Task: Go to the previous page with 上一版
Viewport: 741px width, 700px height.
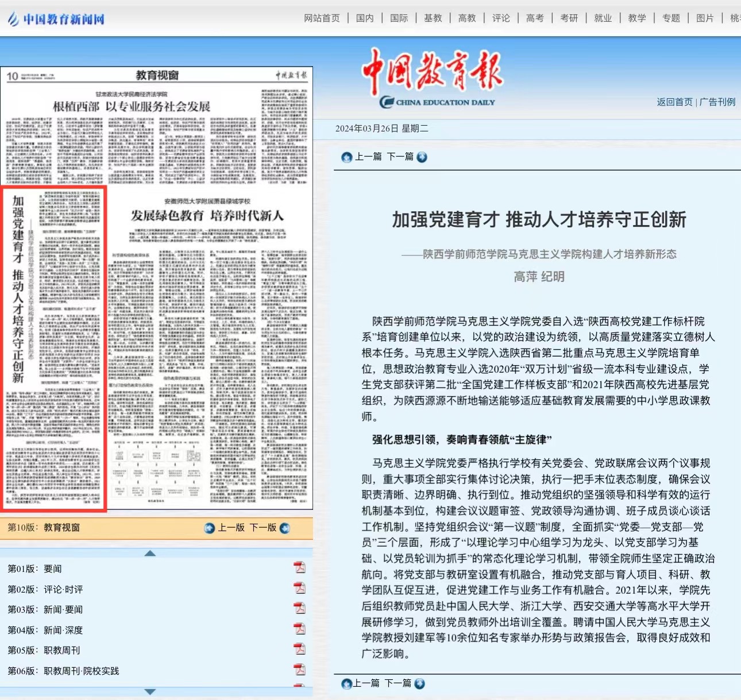Action: (x=231, y=528)
